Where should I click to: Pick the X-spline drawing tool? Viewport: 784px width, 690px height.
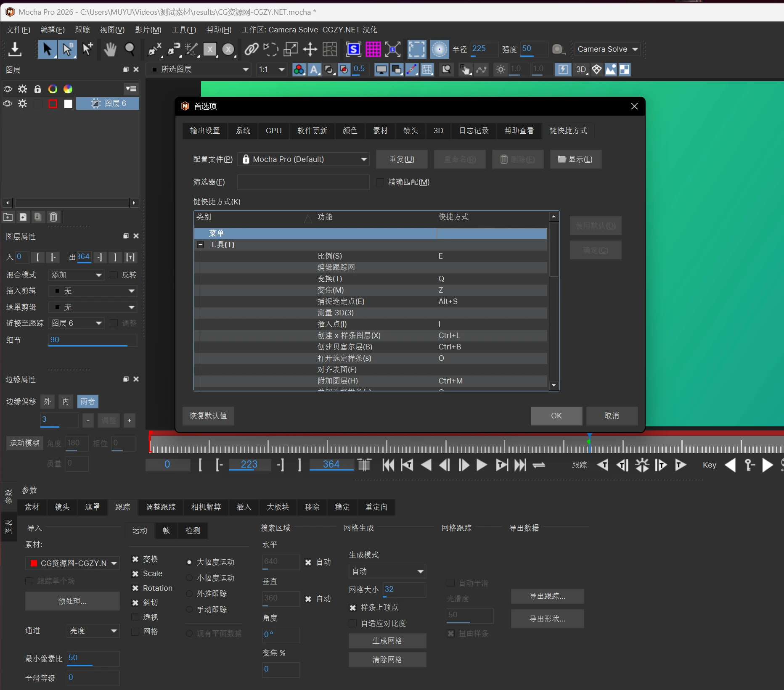(x=154, y=49)
